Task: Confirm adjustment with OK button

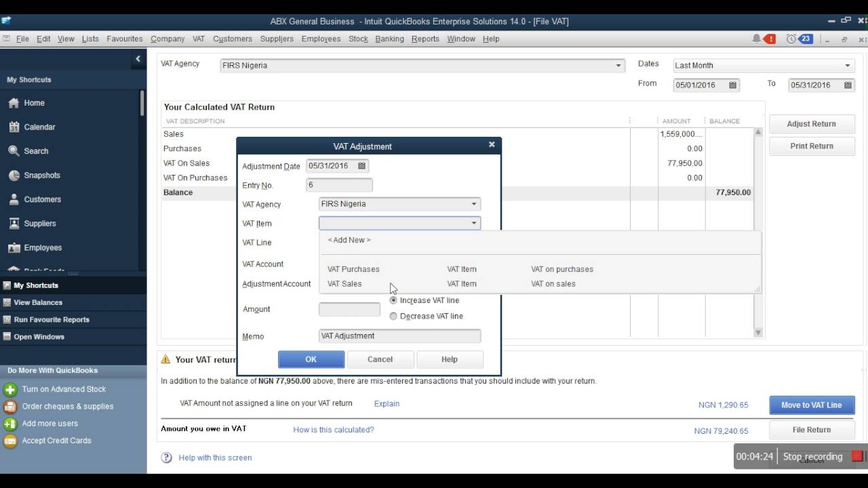Action: 311,360
